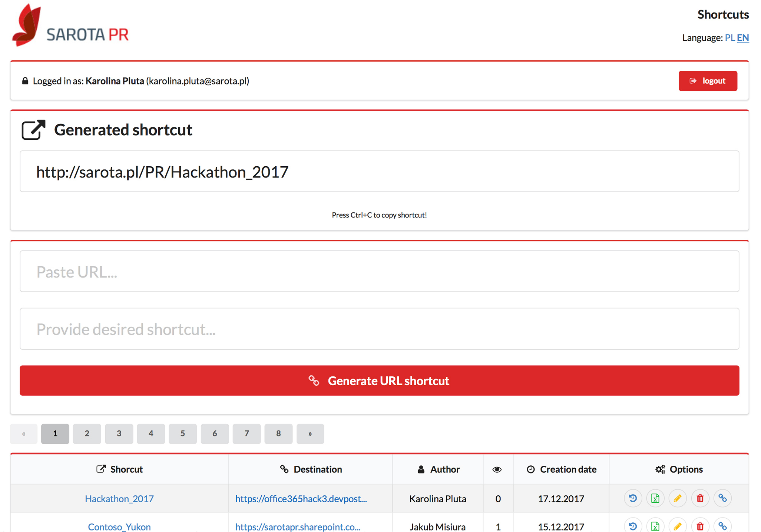Viewport: 761px width, 532px height.
Task: Click the eye views column header
Action: 497,469
